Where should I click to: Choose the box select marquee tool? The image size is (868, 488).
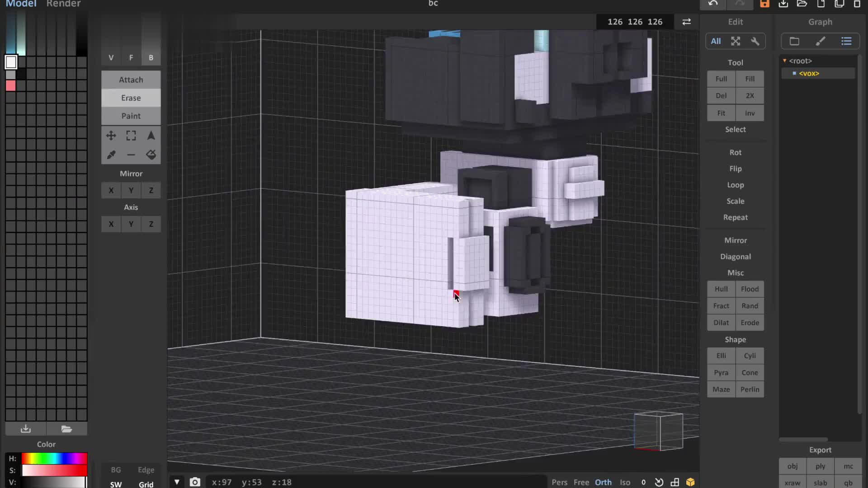click(131, 136)
